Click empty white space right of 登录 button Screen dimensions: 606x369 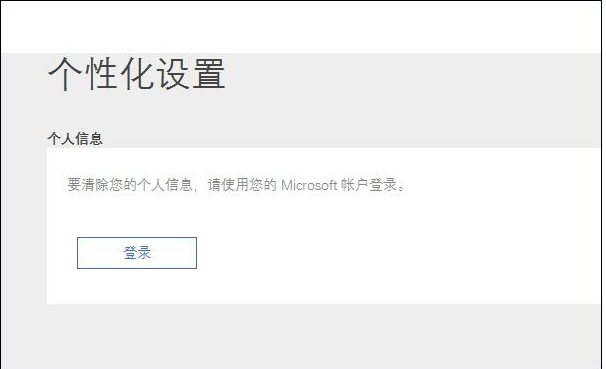386,253
